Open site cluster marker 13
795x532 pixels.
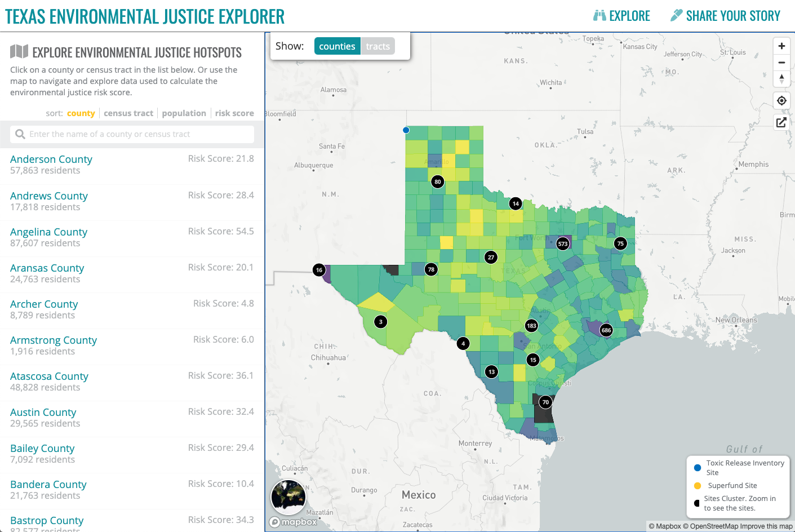point(492,371)
